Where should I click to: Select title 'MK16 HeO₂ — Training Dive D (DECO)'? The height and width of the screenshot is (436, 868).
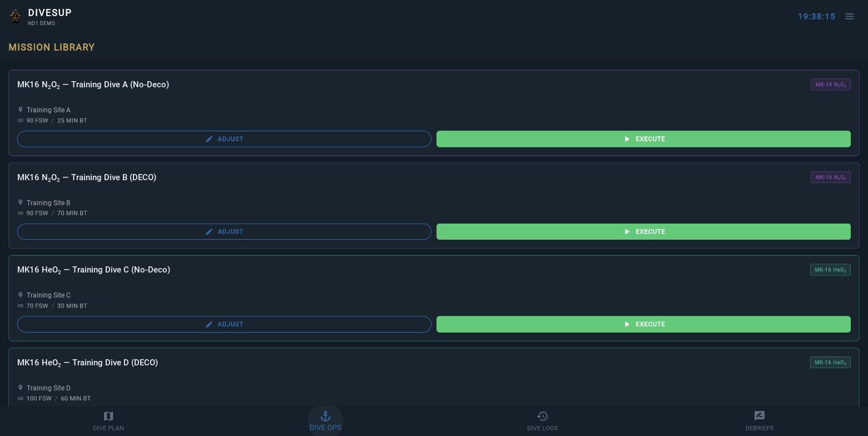(87, 363)
